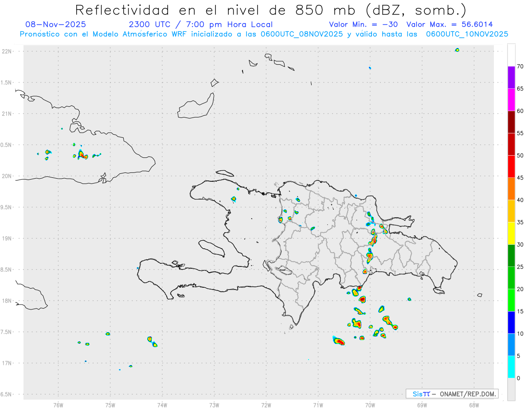This screenshot has width=532, height=411.
Task: Click the colorbar '5' scale value
Action: tap(518, 356)
